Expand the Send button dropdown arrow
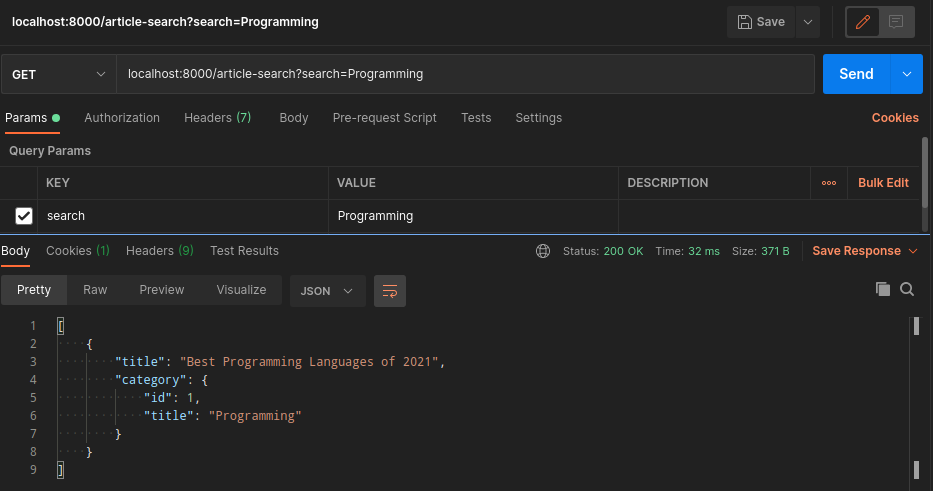 point(906,74)
